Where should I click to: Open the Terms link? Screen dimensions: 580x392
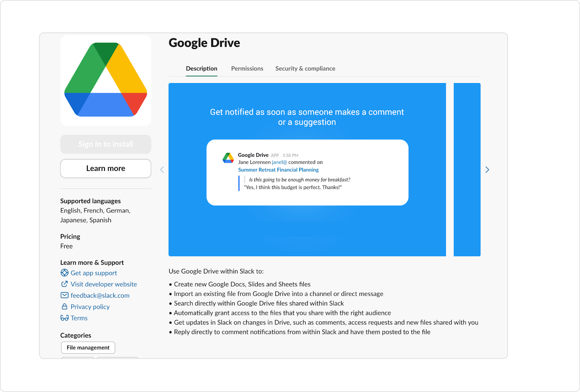79,318
